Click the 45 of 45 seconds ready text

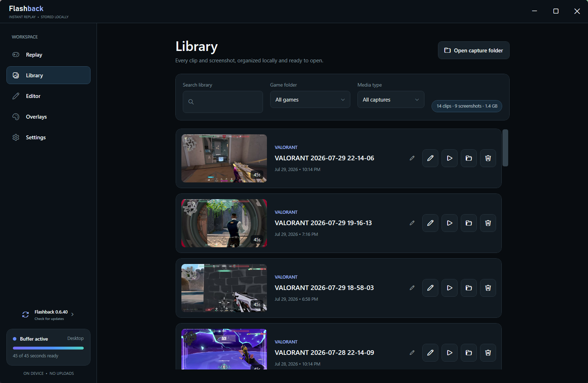point(36,356)
